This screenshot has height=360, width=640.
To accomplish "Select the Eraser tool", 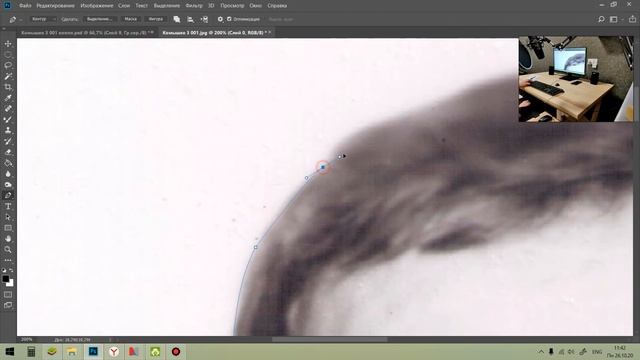I will [x=8, y=152].
